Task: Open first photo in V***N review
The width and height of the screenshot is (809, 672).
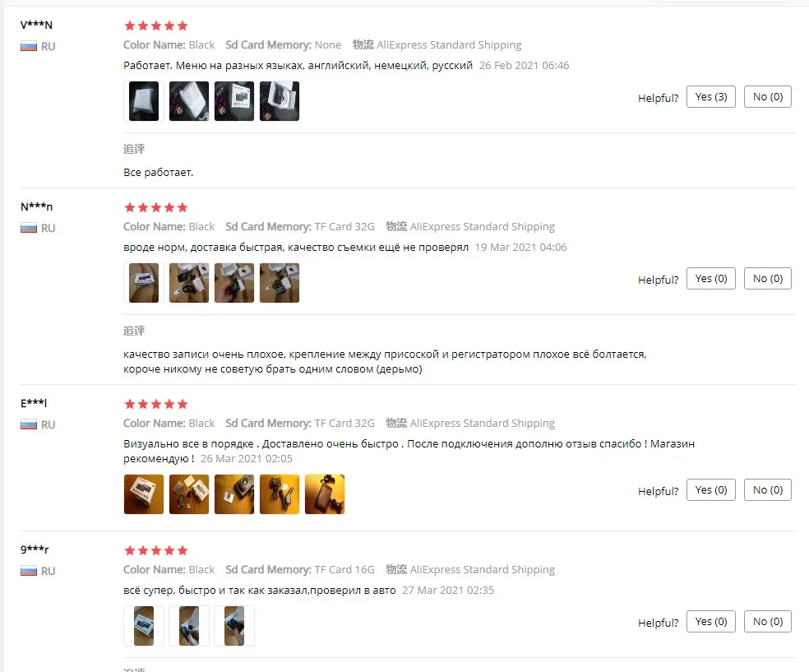Action: coord(144,101)
